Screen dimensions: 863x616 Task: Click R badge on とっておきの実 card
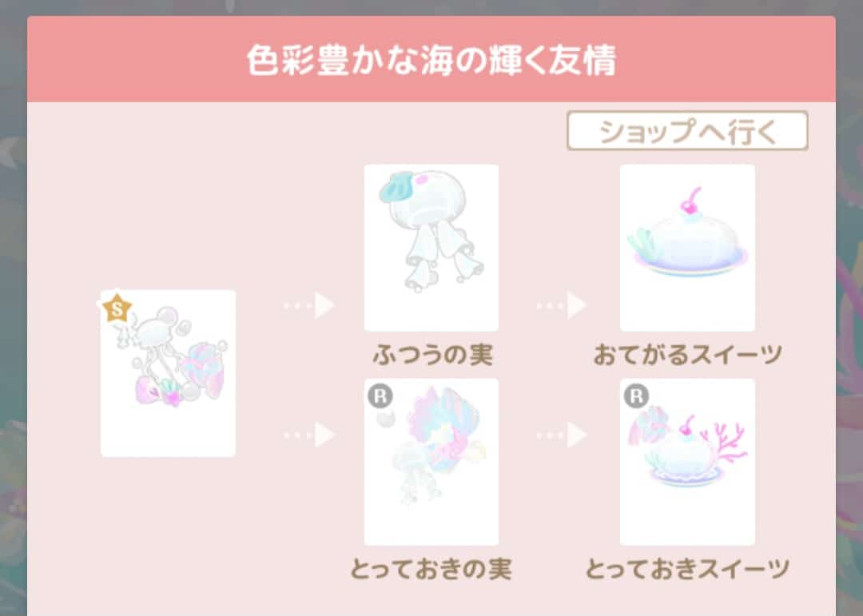click(x=380, y=395)
